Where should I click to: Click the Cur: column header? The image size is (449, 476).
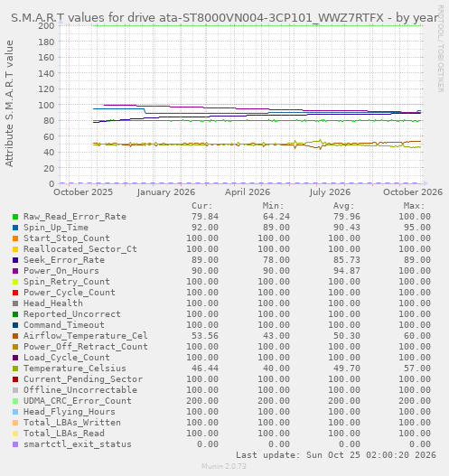(x=202, y=206)
